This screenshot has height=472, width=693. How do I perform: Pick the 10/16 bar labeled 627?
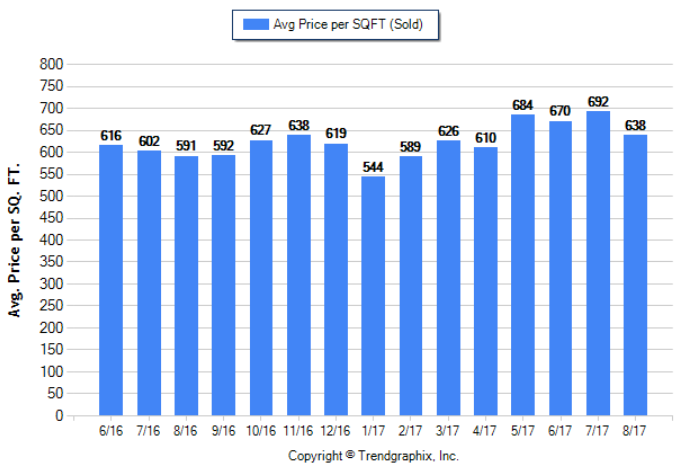pyautogui.click(x=261, y=277)
